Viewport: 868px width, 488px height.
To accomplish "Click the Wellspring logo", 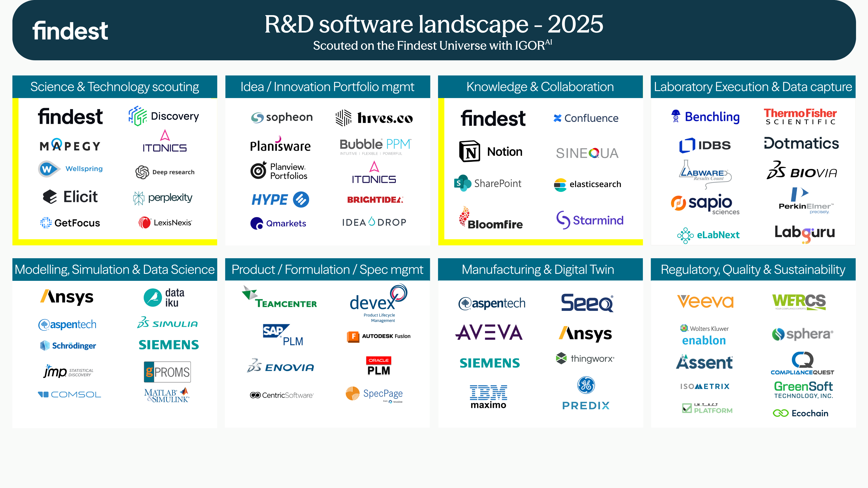I will click(71, 169).
